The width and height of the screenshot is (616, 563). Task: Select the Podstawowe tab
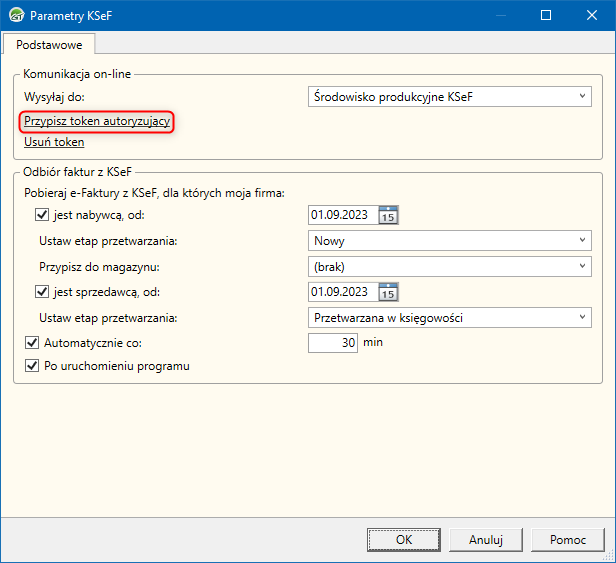click(x=49, y=45)
